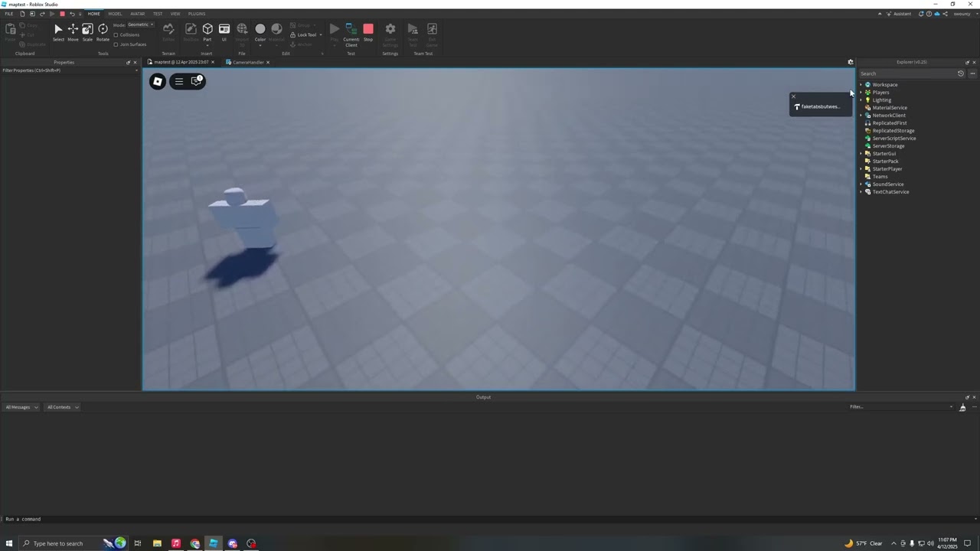Switch view with Current: Client button
980x551 pixels.
[351, 34]
